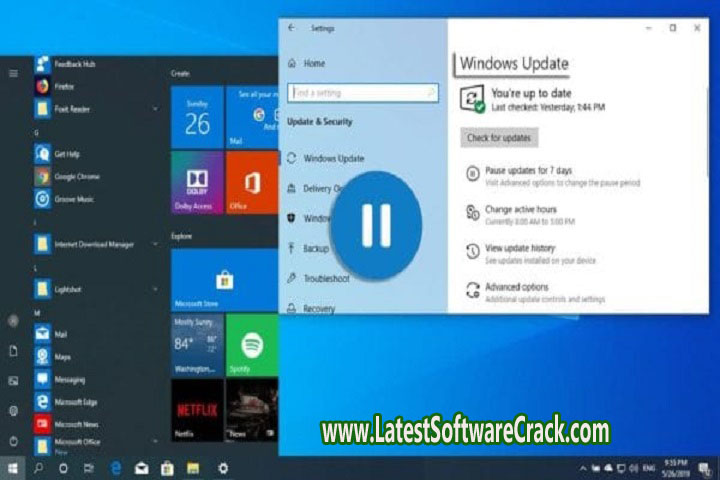Open Troubleshoot in the Settings sidebar

pos(326,278)
